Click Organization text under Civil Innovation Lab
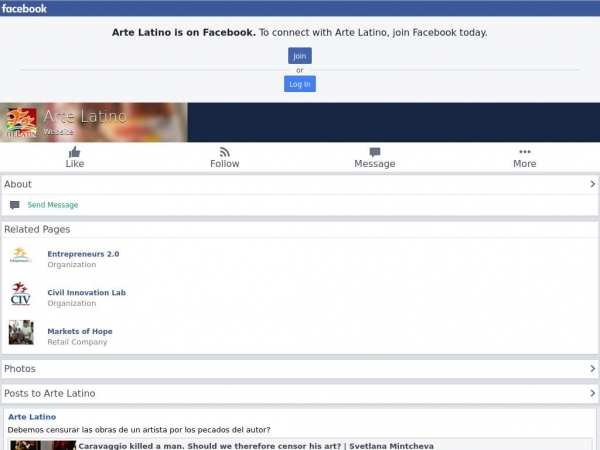600x450 pixels. click(x=72, y=303)
